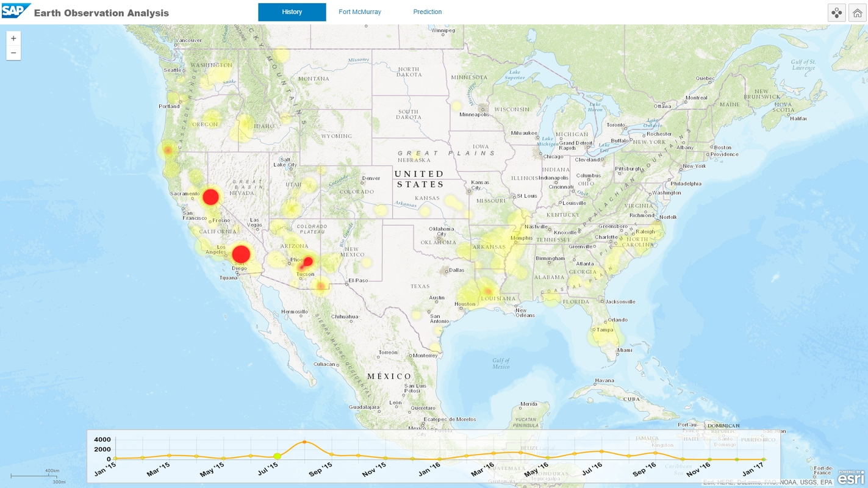Screen dimensions: 868x488
Task: Select the Jan '17 data point on timeline
Action: point(763,459)
